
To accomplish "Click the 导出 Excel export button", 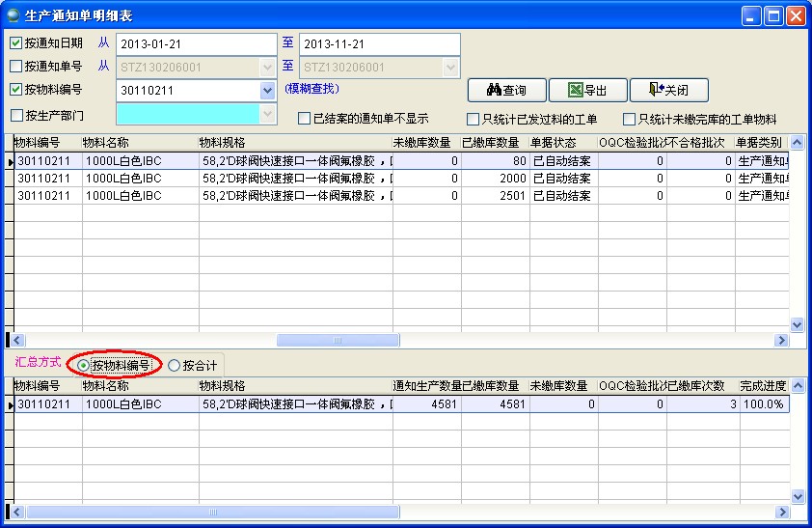I will (587, 91).
